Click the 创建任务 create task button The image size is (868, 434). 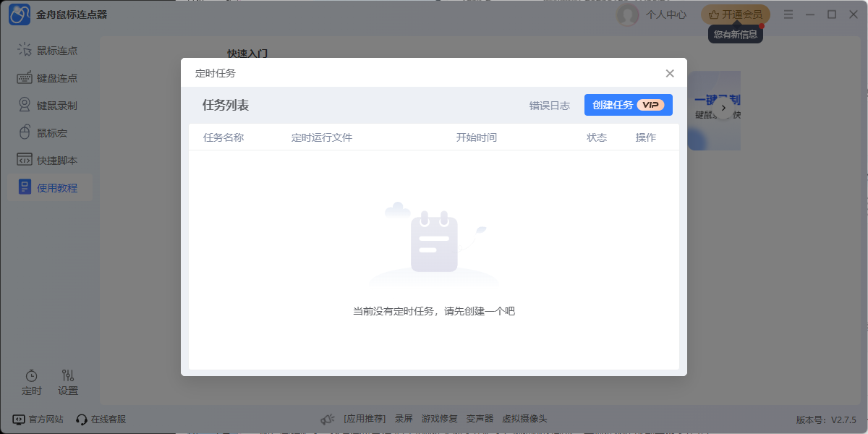(628, 104)
